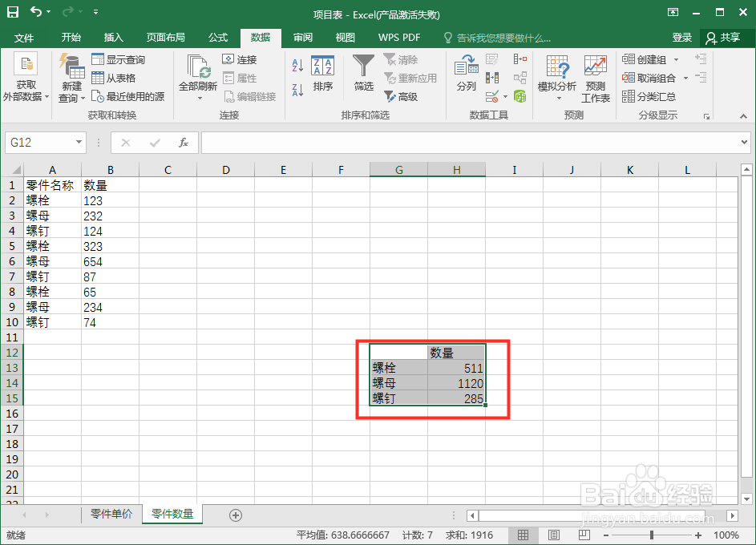
Task: Show Queries in Get & Transform group
Action: point(119,59)
